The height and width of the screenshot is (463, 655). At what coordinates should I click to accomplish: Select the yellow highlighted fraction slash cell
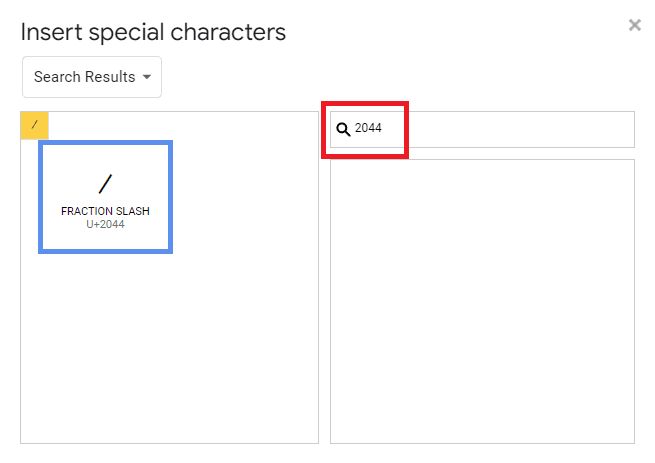[35, 125]
